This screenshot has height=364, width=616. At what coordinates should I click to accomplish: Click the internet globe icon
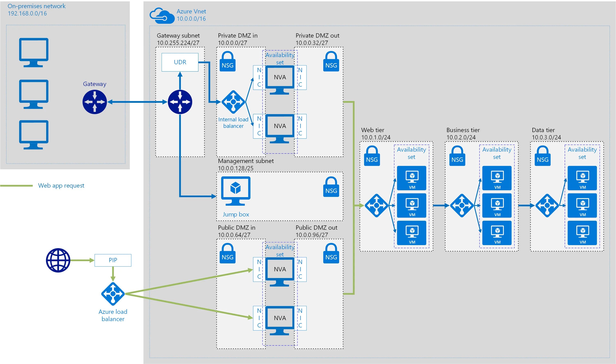(x=58, y=260)
